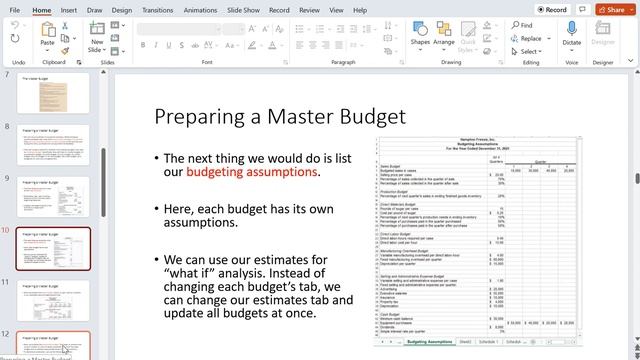This screenshot has width=640, height=360.
Task: Click the slide title Preparing a Master Budget
Action: 280,116
